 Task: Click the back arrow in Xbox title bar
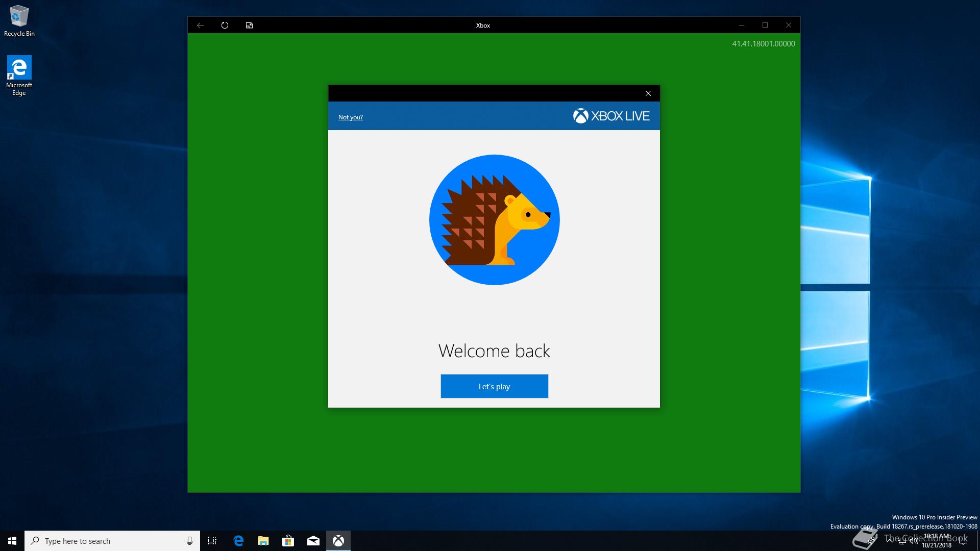pyautogui.click(x=201, y=25)
